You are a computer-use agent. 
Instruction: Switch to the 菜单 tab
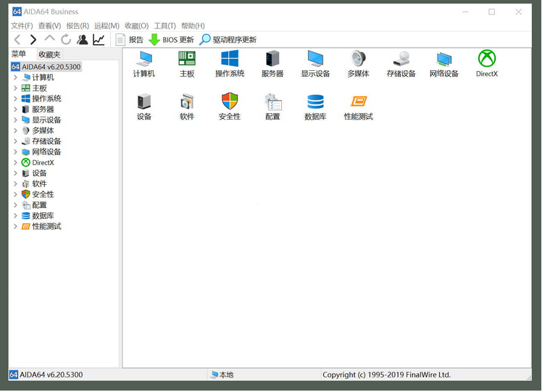click(x=19, y=54)
